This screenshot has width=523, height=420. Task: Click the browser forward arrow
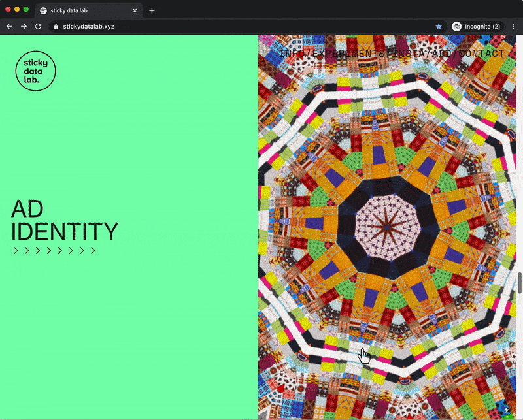click(x=24, y=26)
